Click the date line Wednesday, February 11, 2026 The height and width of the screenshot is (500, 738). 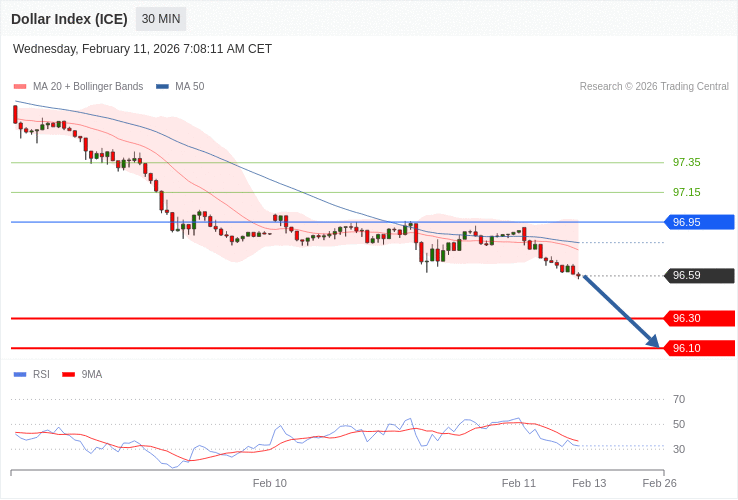142,49
